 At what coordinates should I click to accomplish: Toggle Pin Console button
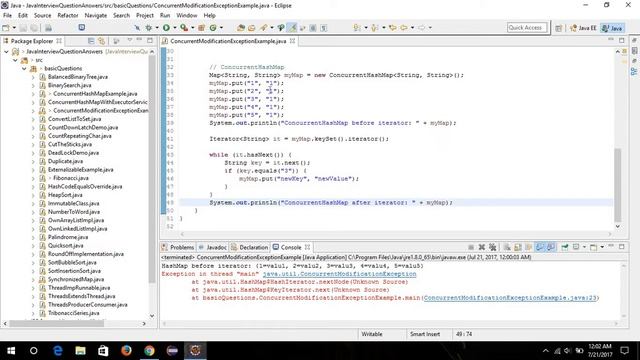[x=565, y=247]
